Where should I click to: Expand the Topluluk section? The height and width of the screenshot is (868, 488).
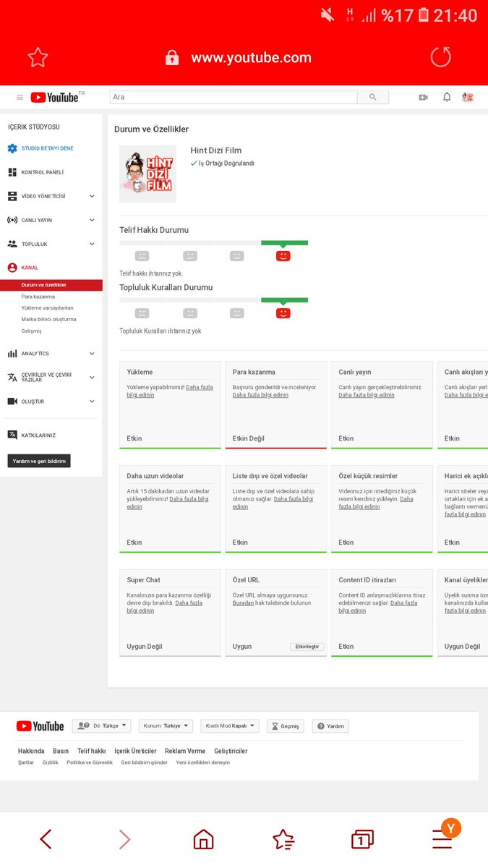[x=92, y=244]
